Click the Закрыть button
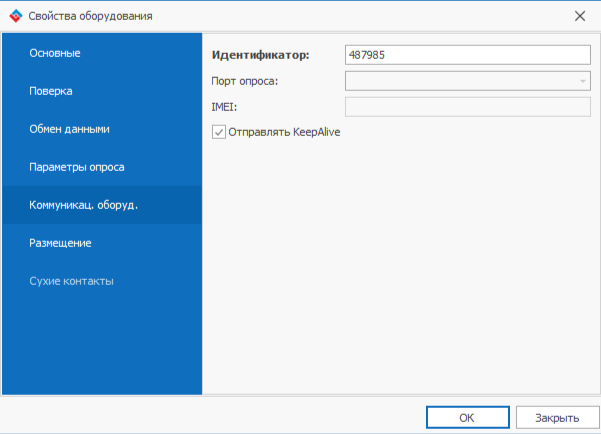601x434 pixels. pyautogui.click(x=555, y=417)
